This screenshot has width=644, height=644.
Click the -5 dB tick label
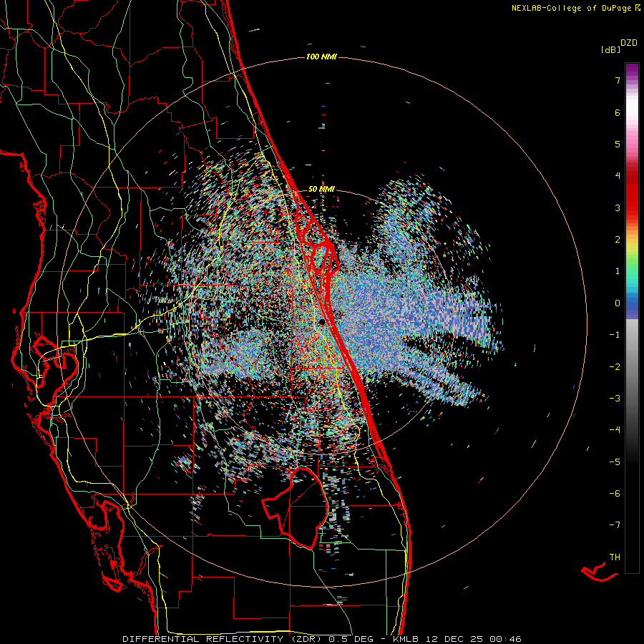615,462
